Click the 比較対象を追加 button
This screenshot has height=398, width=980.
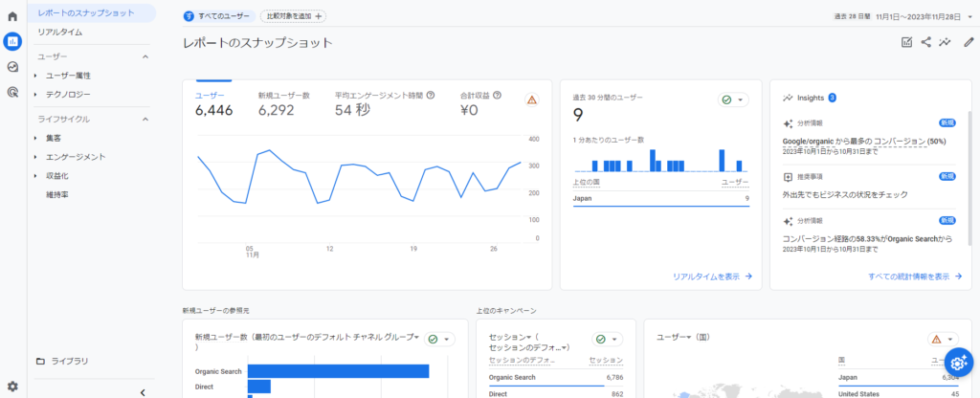(293, 16)
